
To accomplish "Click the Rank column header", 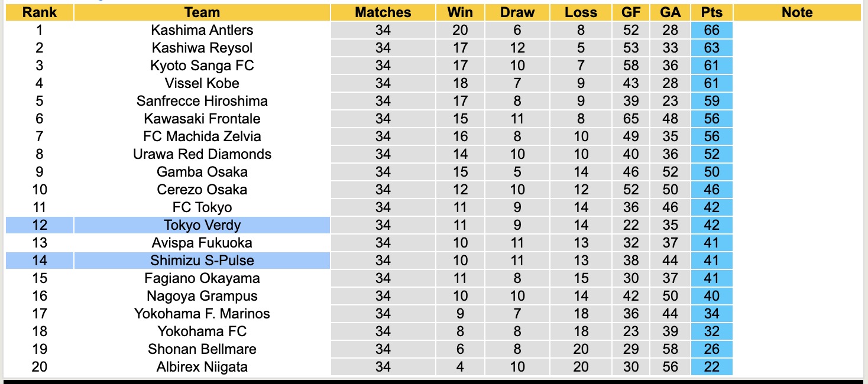I will (39, 12).
